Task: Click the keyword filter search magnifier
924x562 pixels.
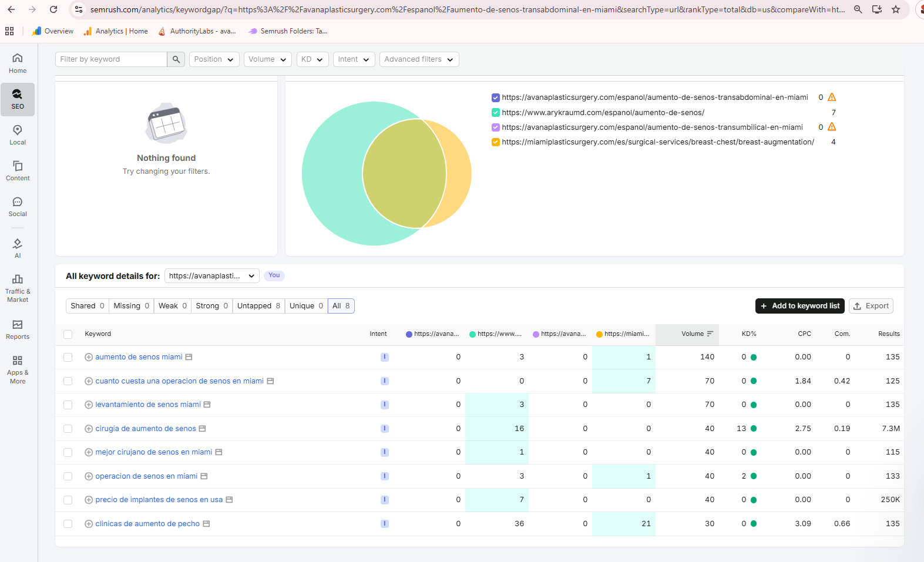Action: coord(176,59)
